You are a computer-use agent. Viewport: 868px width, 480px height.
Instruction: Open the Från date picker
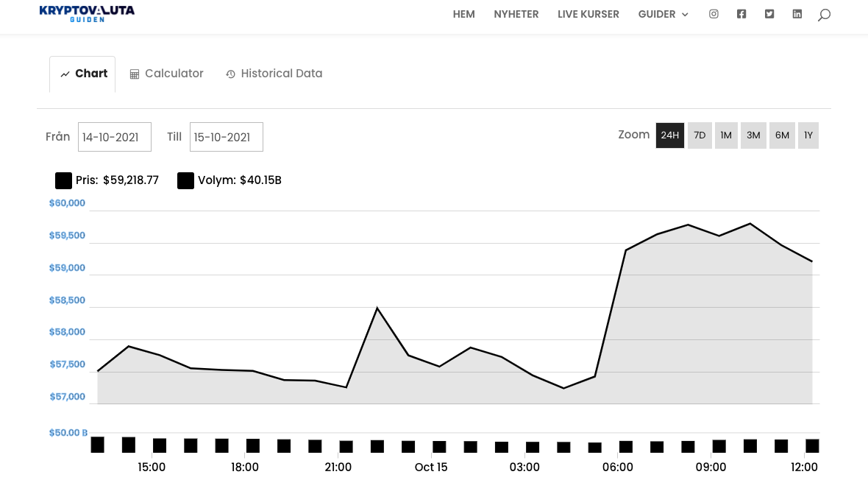coord(115,136)
